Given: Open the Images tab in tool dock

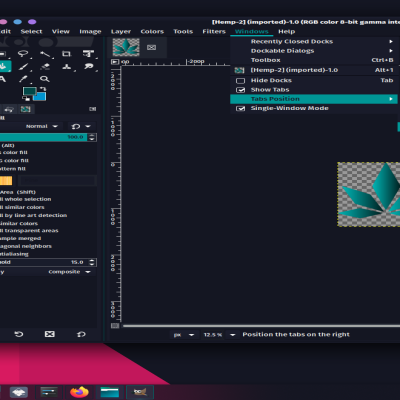Looking at the screenshot, I should (x=25, y=109).
